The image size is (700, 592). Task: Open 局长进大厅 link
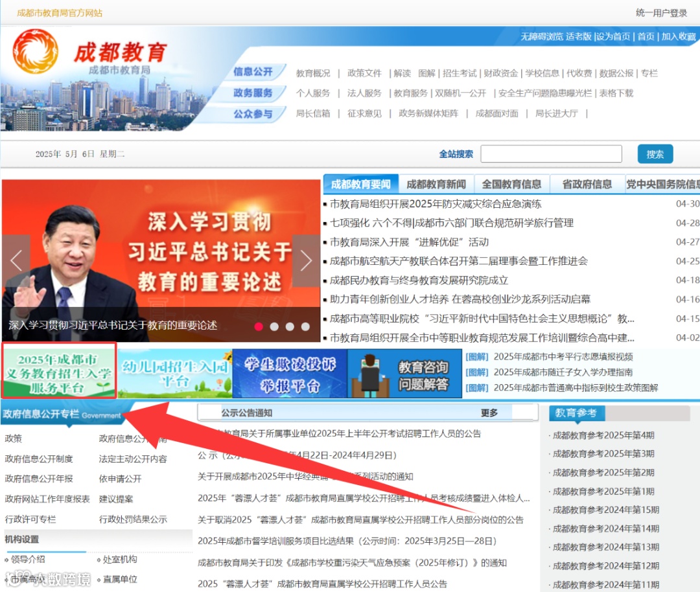click(x=556, y=113)
